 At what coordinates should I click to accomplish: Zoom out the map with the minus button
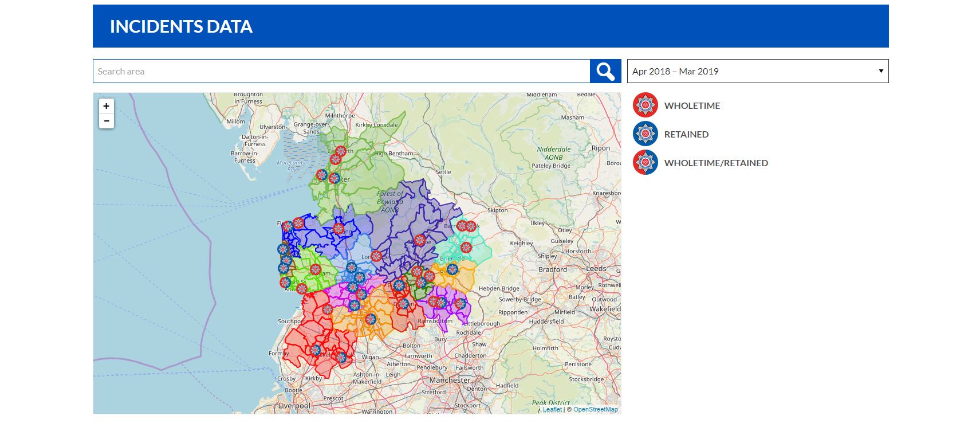point(106,121)
